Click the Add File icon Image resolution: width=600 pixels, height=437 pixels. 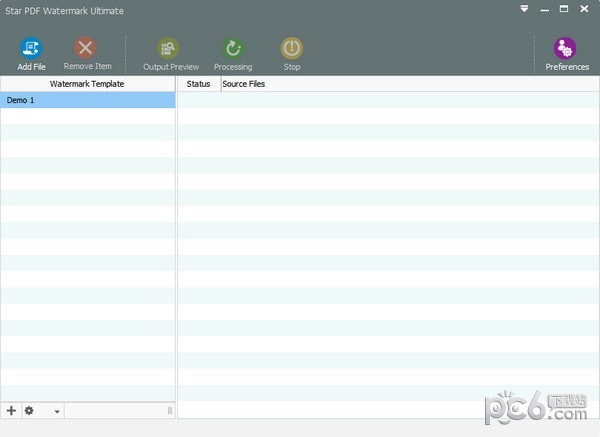(x=31, y=48)
